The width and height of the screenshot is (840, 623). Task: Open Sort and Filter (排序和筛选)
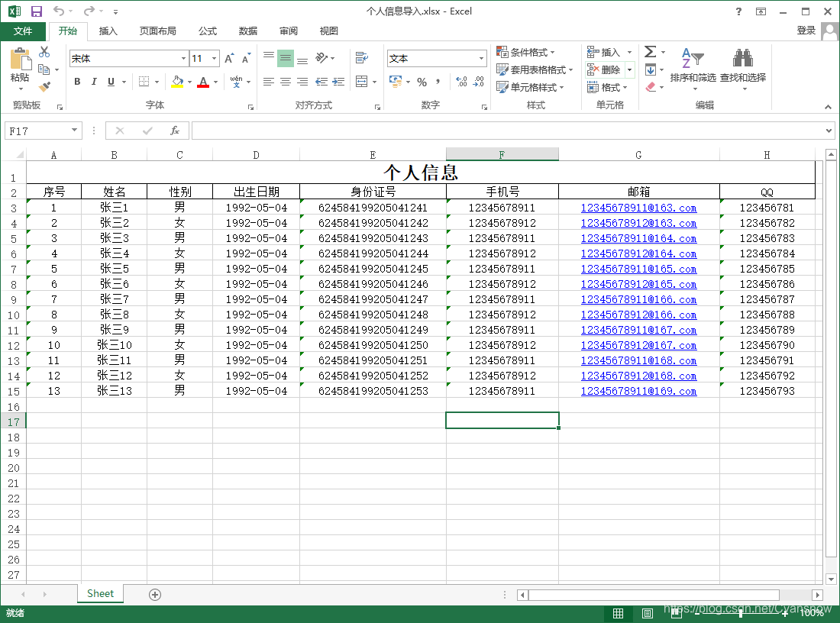coord(693,68)
